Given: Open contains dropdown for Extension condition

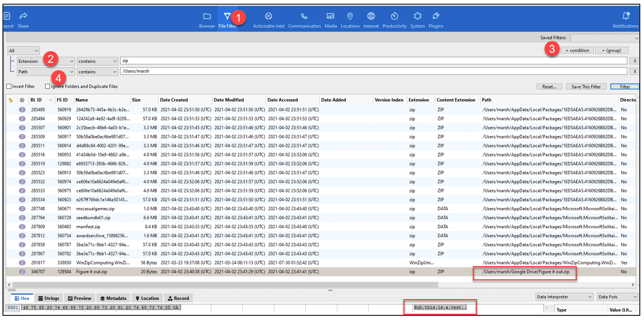Looking at the screenshot, I should tap(97, 62).
